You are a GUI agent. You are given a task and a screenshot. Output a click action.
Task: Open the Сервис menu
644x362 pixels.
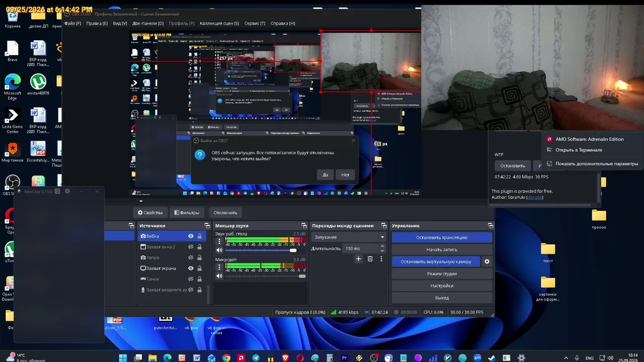[x=255, y=23]
